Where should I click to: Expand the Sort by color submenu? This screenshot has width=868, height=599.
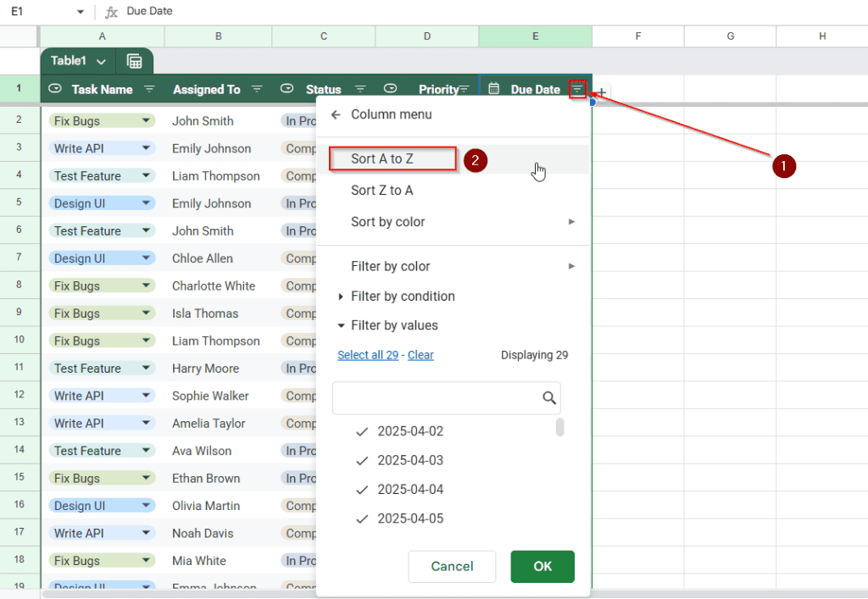387,222
